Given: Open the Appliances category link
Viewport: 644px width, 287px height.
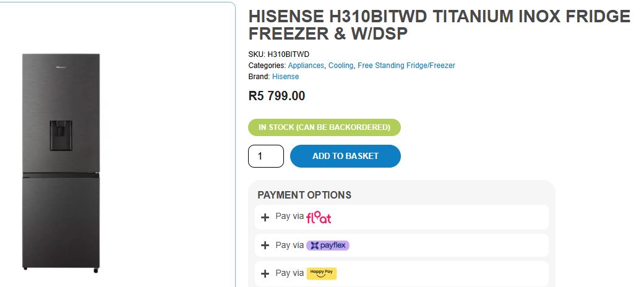Looking at the screenshot, I should (x=306, y=66).
